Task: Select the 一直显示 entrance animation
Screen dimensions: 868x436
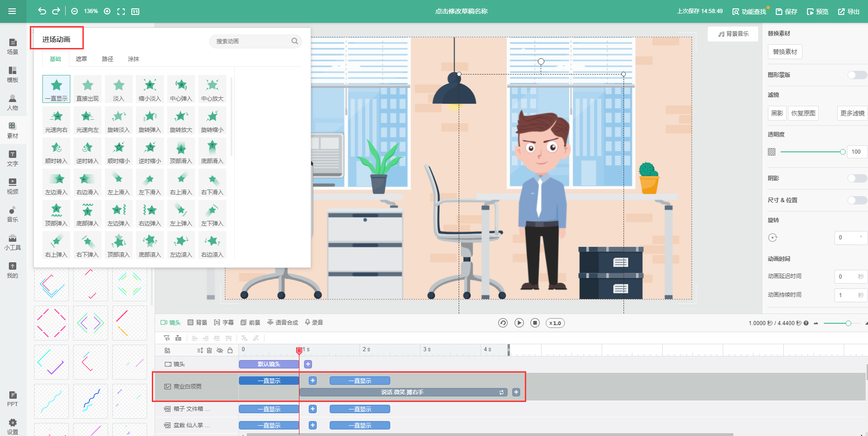Action: [56, 89]
